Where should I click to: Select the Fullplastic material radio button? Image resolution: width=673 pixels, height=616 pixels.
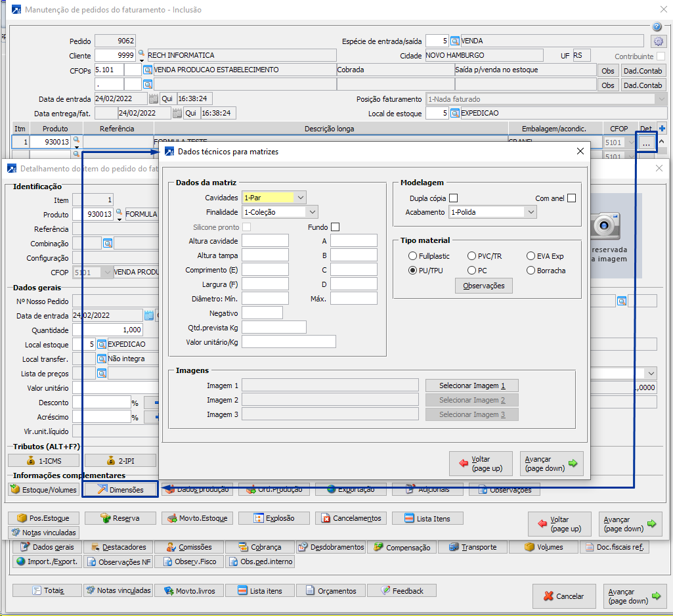(412, 256)
